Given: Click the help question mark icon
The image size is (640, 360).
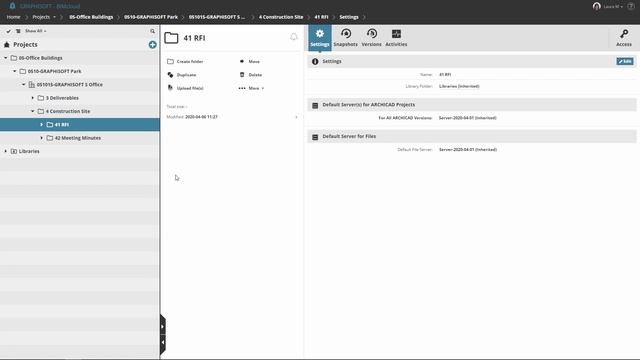Looking at the screenshot, I should click(x=631, y=6).
